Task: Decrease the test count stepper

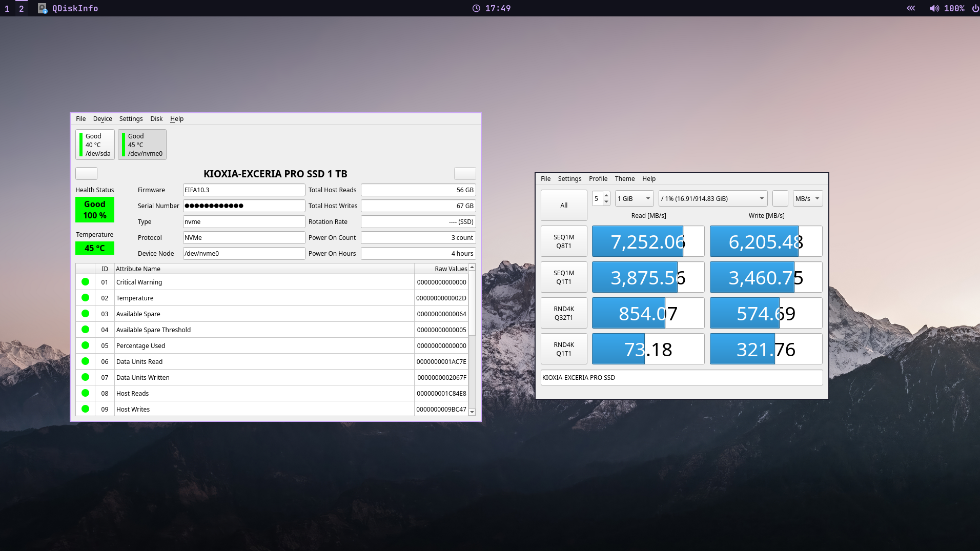Action: tap(606, 202)
